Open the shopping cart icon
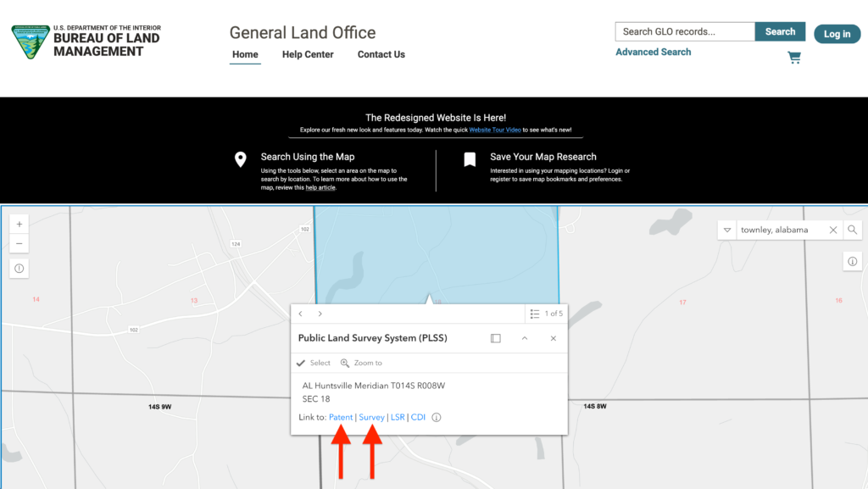 coord(794,58)
